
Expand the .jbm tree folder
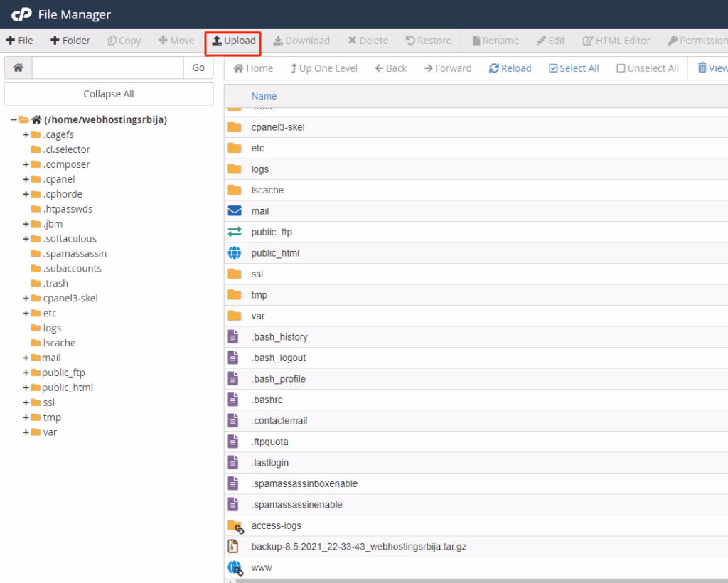pyautogui.click(x=26, y=224)
